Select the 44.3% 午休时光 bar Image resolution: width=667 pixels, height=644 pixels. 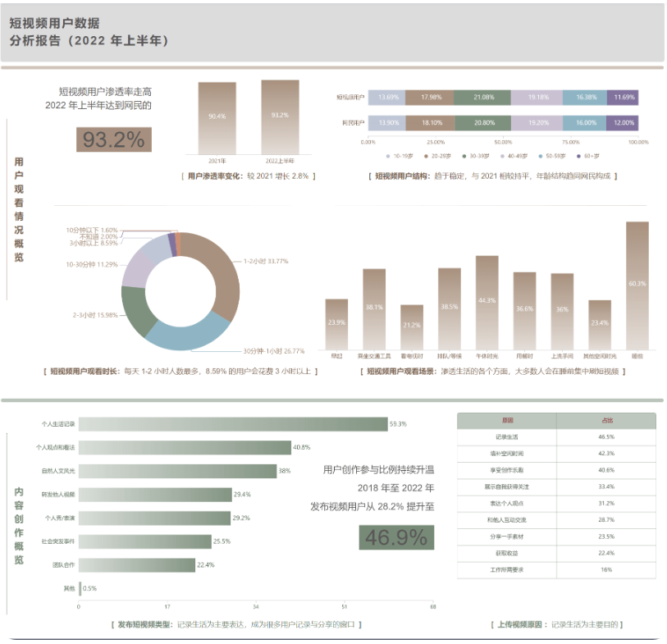[487, 303]
